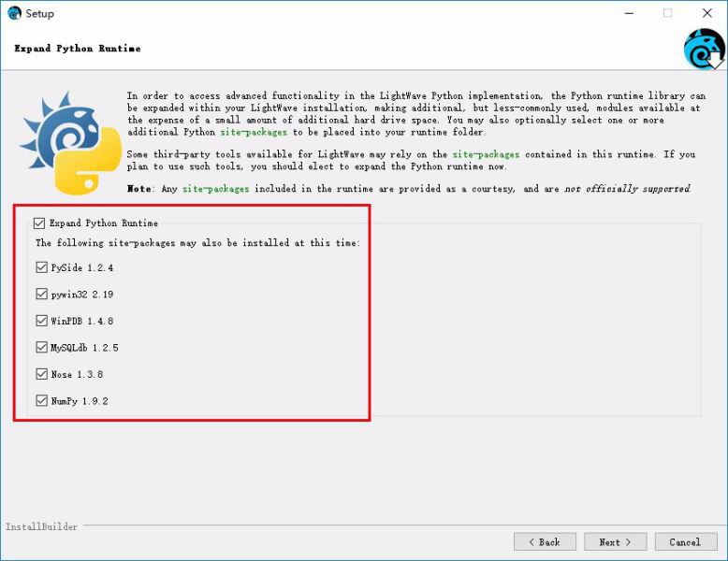Click the LightWave Python logo image
Image resolution: width=728 pixels, height=561 pixels.
(x=70, y=143)
